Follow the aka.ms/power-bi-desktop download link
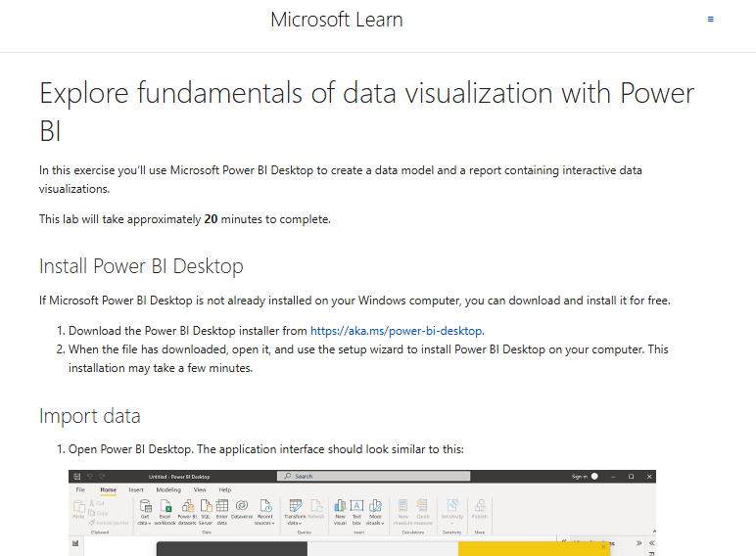Image resolution: width=756 pixels, height=556 pixels. (x=397, y=331)
